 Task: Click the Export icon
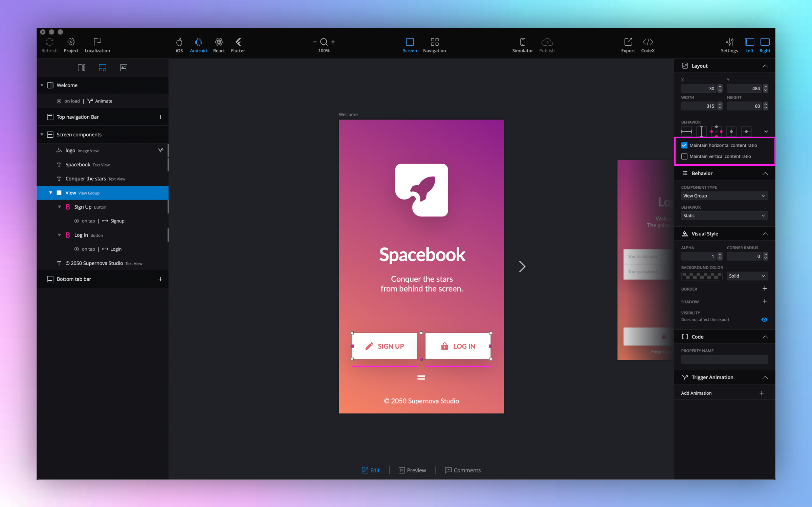tap(628, 42)
